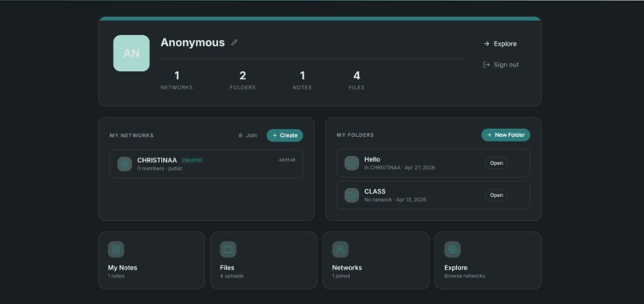Open Browse networks Explore card
Image resolution: width=644 pixels, height=304 pixels.
(x=488, y=260)
